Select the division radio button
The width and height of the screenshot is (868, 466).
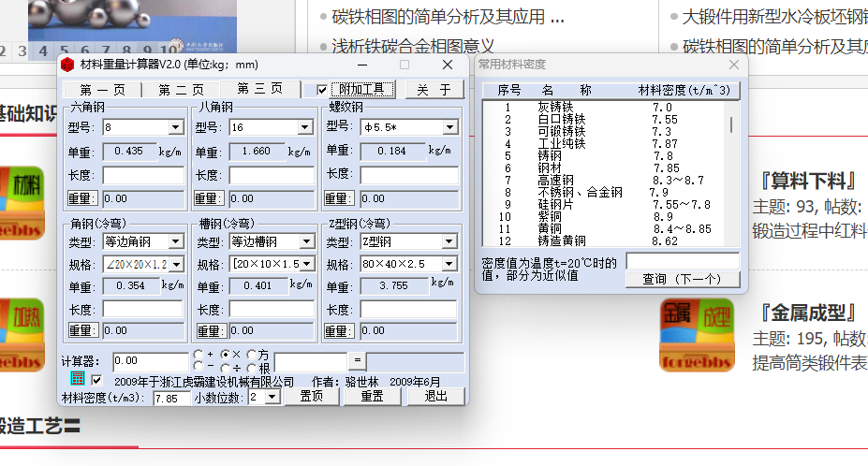point(225,367)
